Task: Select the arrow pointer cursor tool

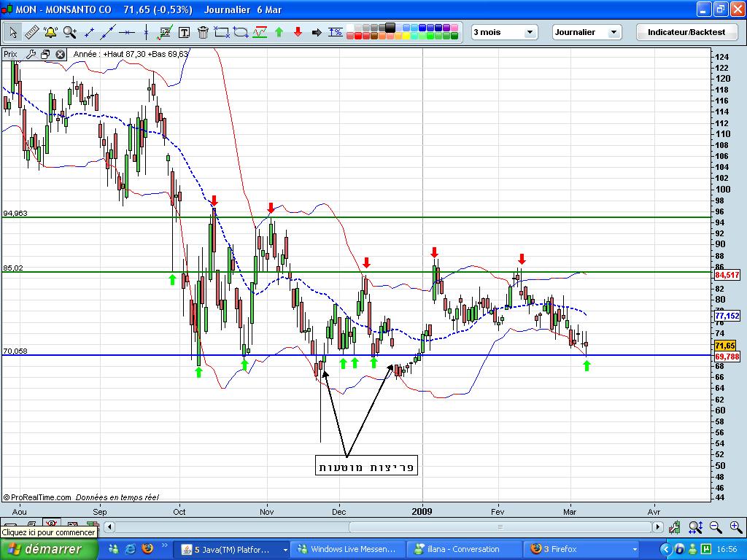Action: 13,32
